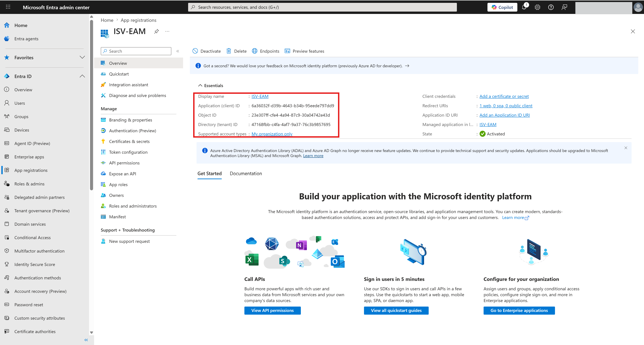This screenshot has height=345, width=644.
Task: Open the ISV-EAM more options ellipsis
Action: pyautogui.click(x=167, y=32)
